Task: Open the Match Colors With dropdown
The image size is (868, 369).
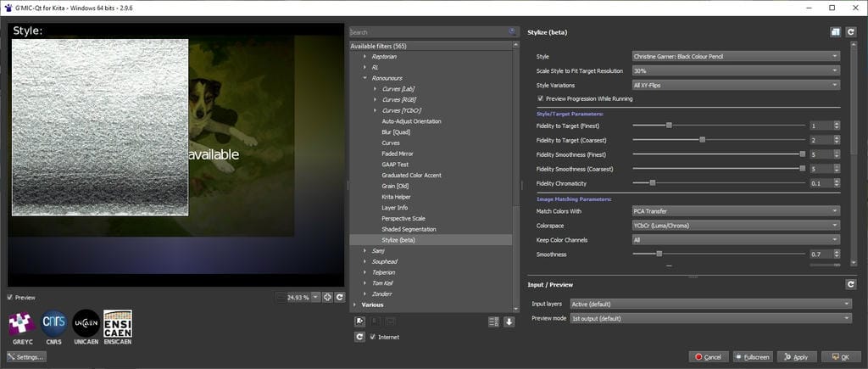Action: [x=736, y=210]
